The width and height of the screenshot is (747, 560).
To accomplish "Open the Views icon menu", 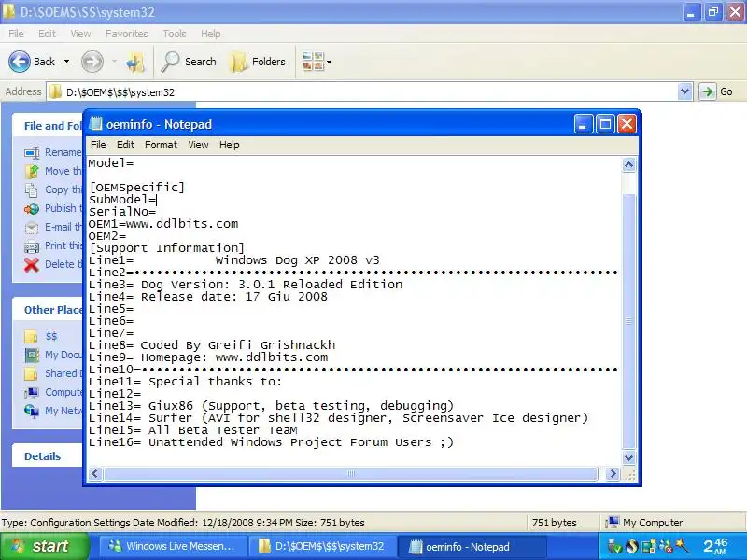I will 313,62.
